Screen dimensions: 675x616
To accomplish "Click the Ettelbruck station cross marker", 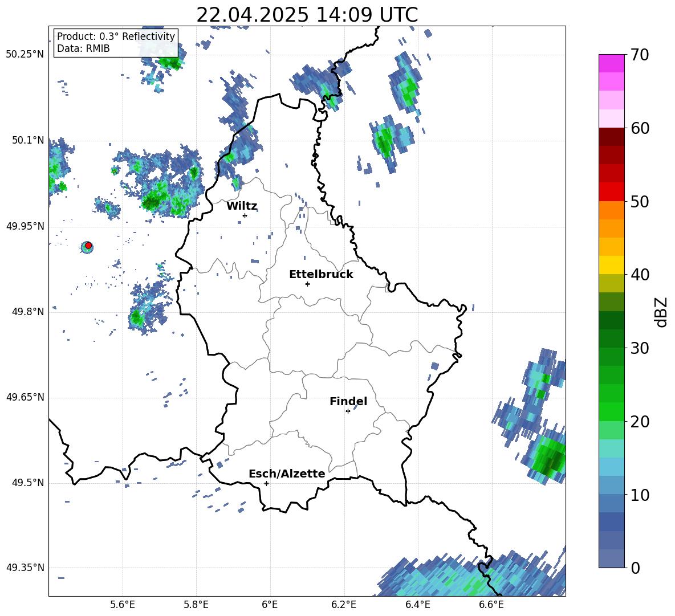I will tap(307, 284).
